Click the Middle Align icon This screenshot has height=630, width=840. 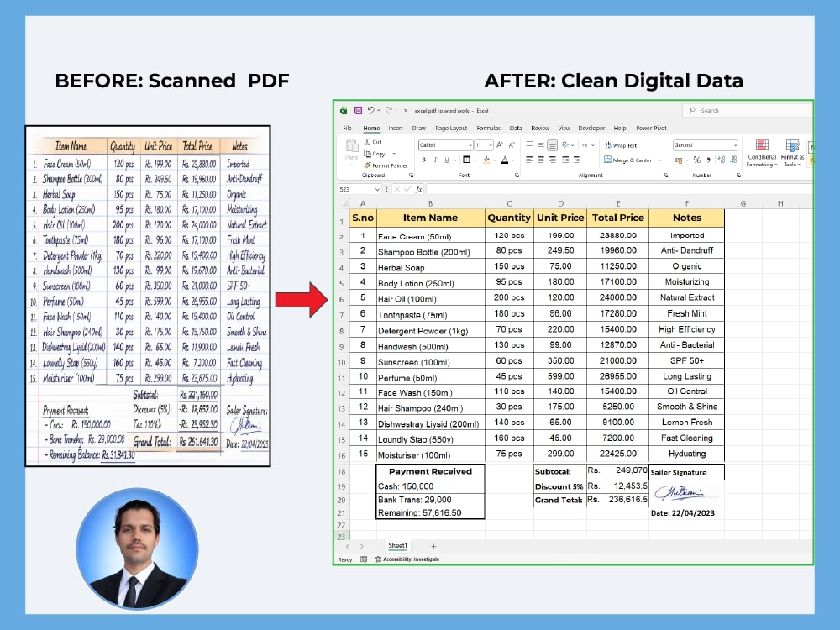pyautogui.click(x=540, y=144)
